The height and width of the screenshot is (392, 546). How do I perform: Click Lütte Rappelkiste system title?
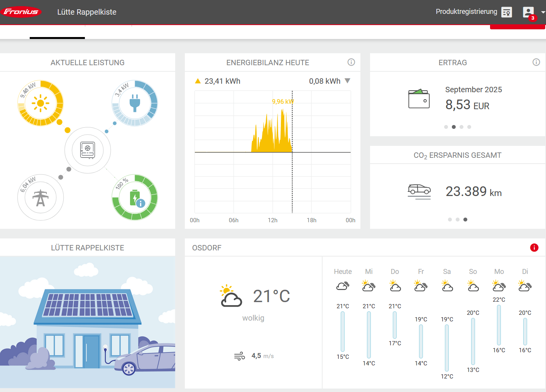click(87, 12)
